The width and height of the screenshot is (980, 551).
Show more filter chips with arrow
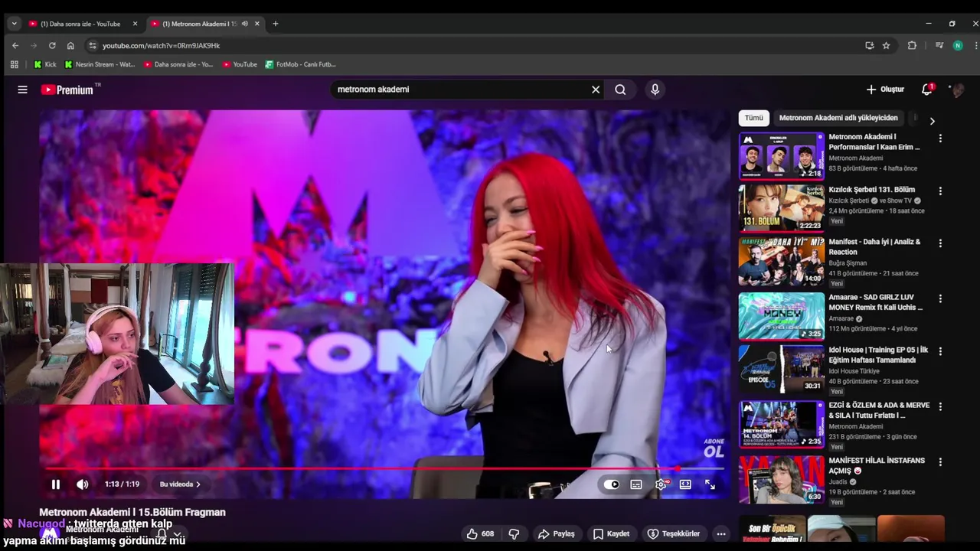click(932, 121)
